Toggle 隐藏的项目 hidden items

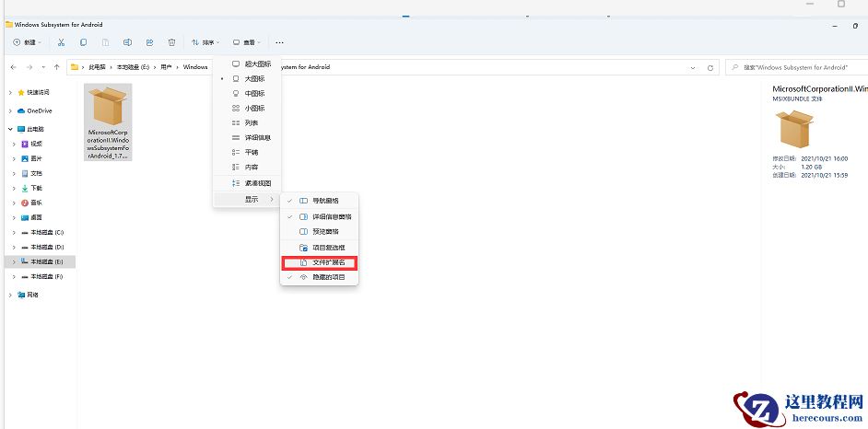click(320, 277)
